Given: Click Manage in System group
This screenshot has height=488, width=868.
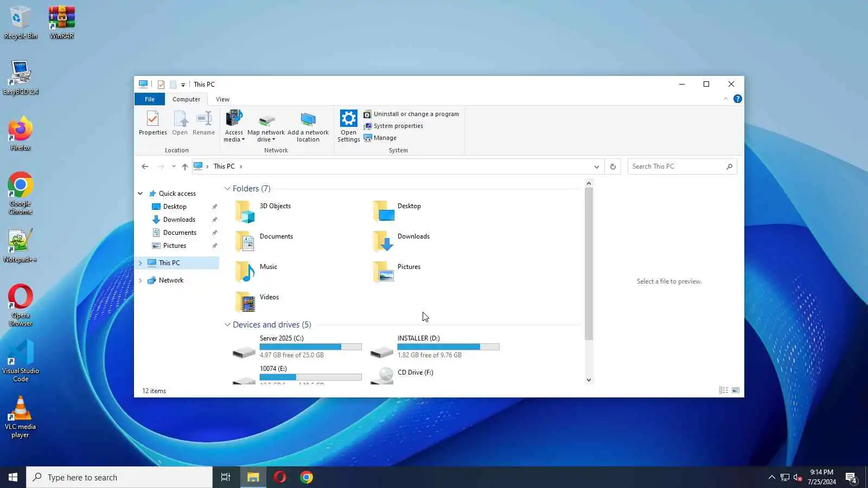Looking at the screenshot, I should pyautogui.click(x=380, y=138).
